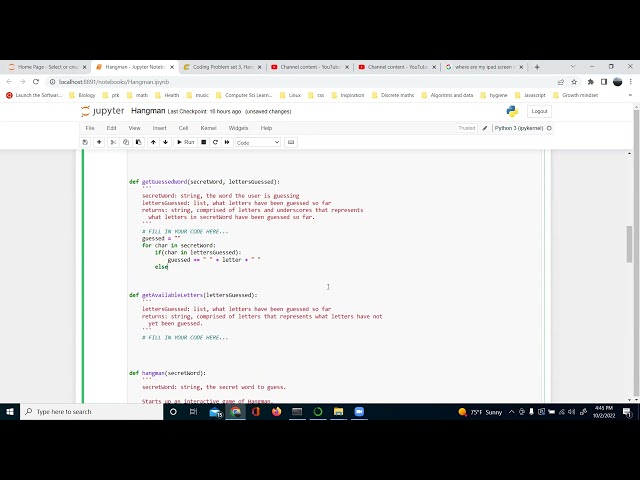Screen dimensions: 640x480
Task: Open Zoom from the taskbar
Action: (359, 412)
